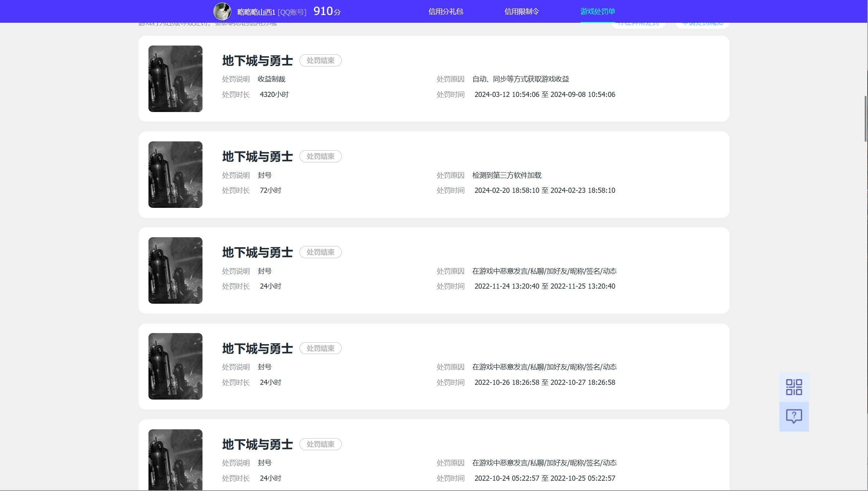Click 24小时 duration on the 2022-10-24 card
The height and width of the screenshot is (491, 868).
pos(270,479)
